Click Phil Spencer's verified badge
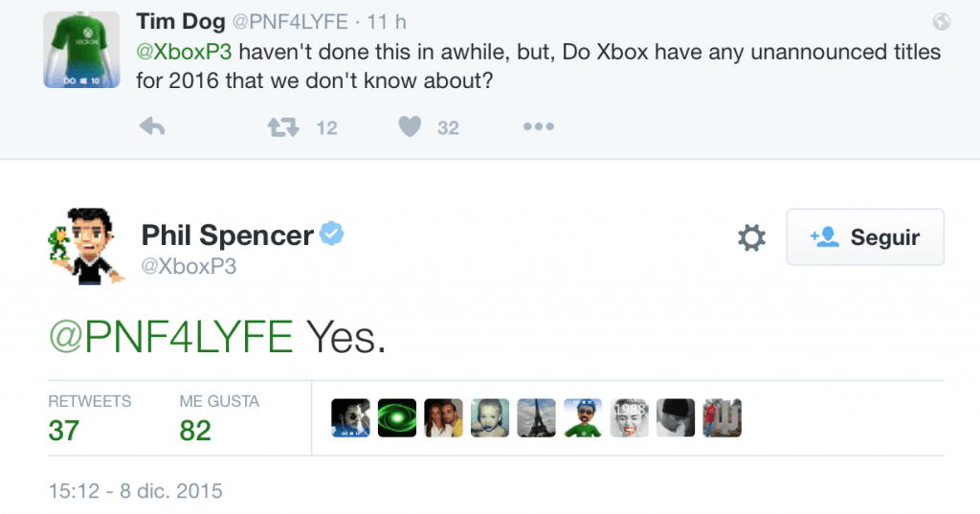980x514 pixels. point(332,234)
